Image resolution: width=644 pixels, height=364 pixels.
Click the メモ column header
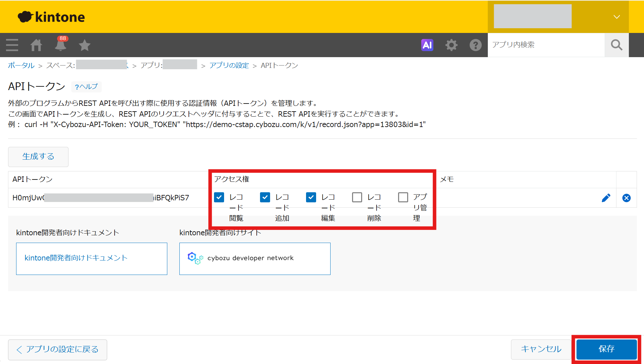[x=447, y=179]
